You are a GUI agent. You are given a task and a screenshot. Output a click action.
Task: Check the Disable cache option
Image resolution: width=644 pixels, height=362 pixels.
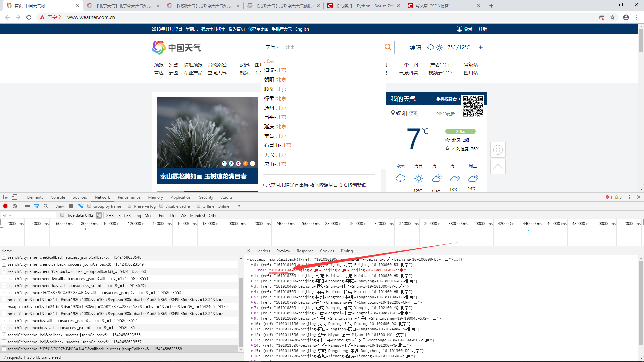pyautogui.click(x=161, y=206)
